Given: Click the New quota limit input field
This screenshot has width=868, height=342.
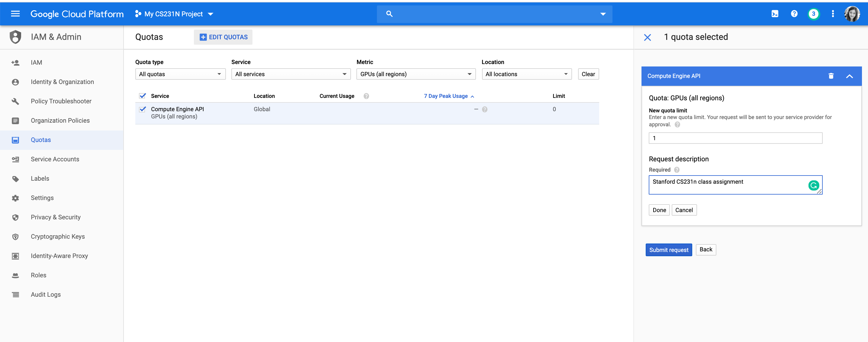Looking at the screenshot, I should point(735,138).
